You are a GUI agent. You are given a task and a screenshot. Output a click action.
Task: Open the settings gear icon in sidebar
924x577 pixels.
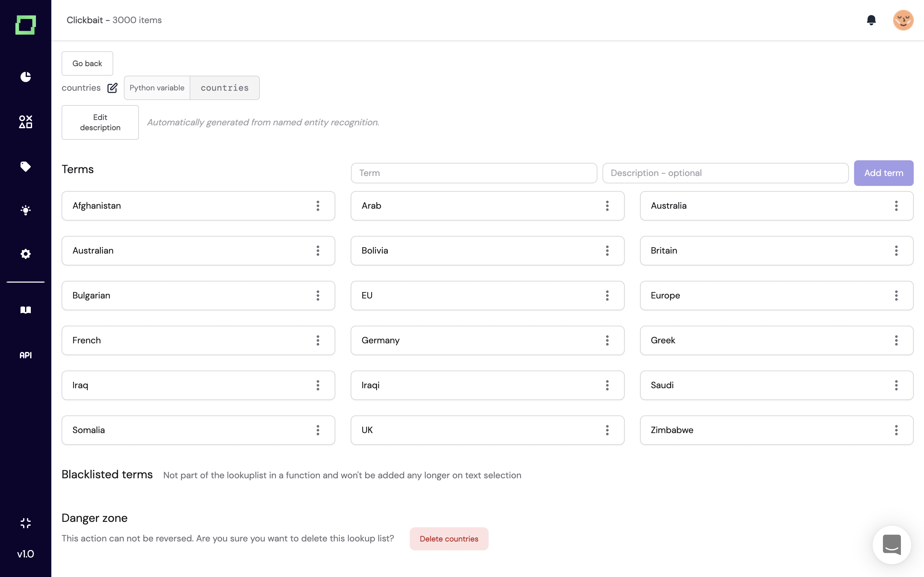[x=26, y=254]
